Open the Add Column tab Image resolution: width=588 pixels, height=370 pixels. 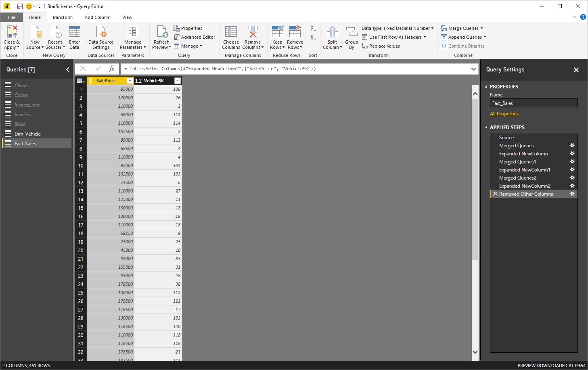(x=97, y=17)
